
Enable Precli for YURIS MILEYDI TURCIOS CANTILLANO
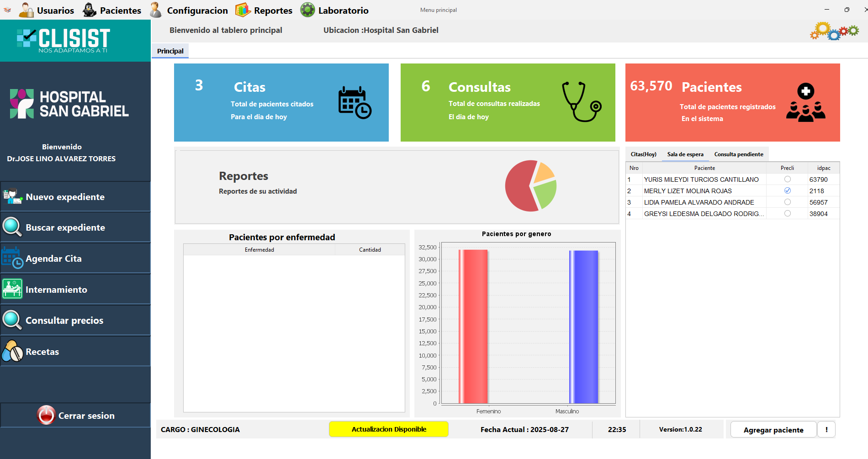[787, 179]
